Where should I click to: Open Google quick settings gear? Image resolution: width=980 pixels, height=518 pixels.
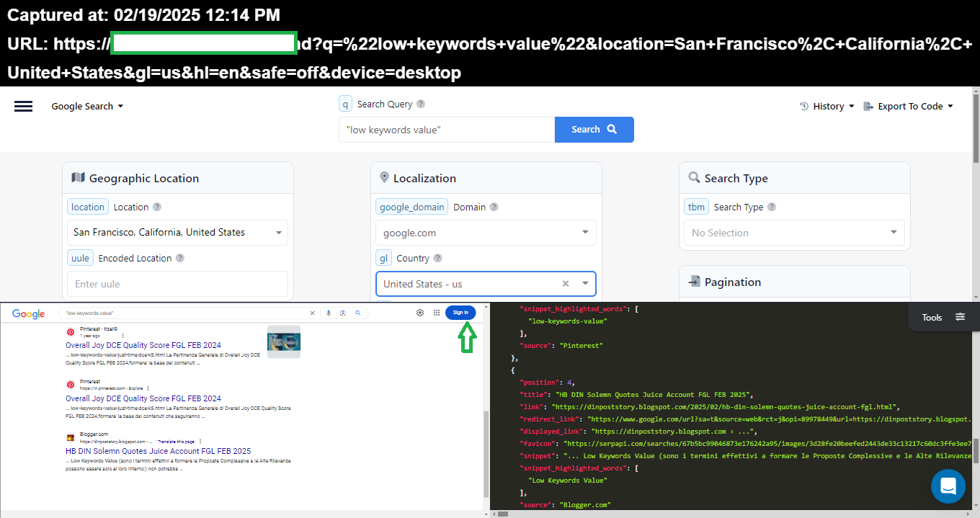click(x=420, y=313)
